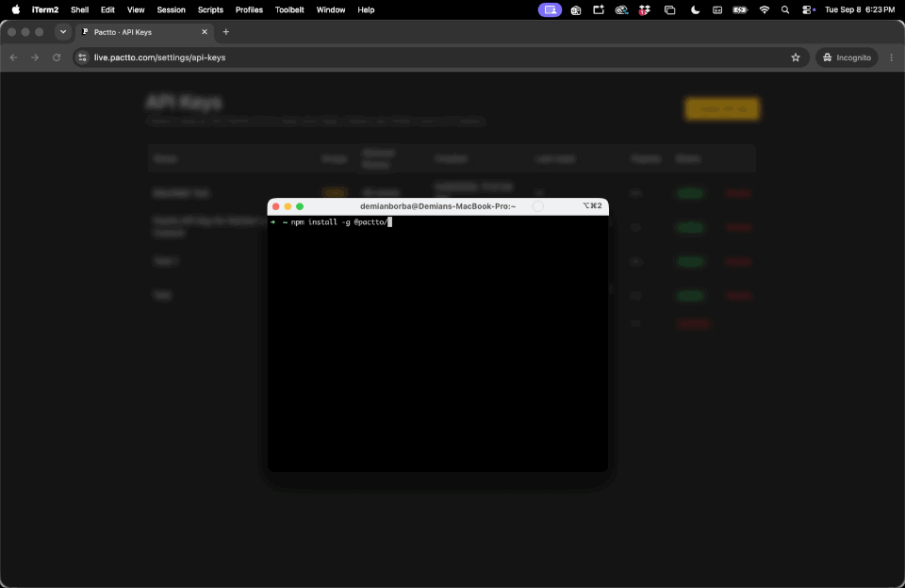Bookmark this page with star icon
Viewport: 905px width, 588px height.
796,57
